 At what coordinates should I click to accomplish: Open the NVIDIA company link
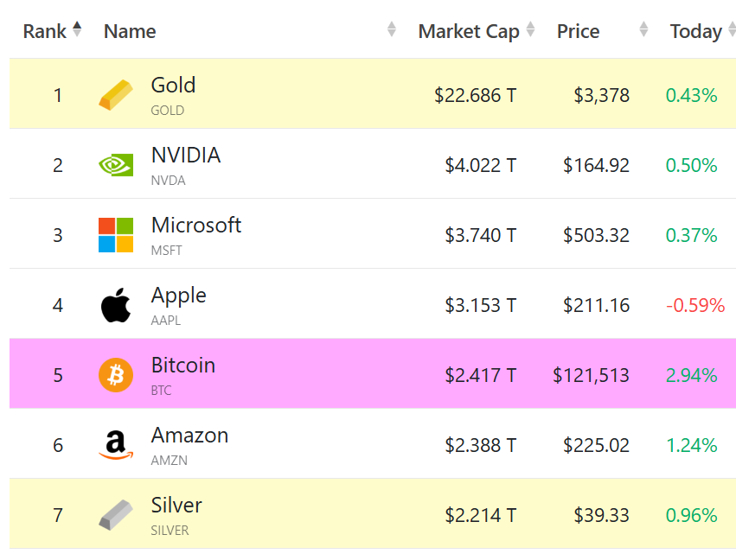[x=185, y=155]
